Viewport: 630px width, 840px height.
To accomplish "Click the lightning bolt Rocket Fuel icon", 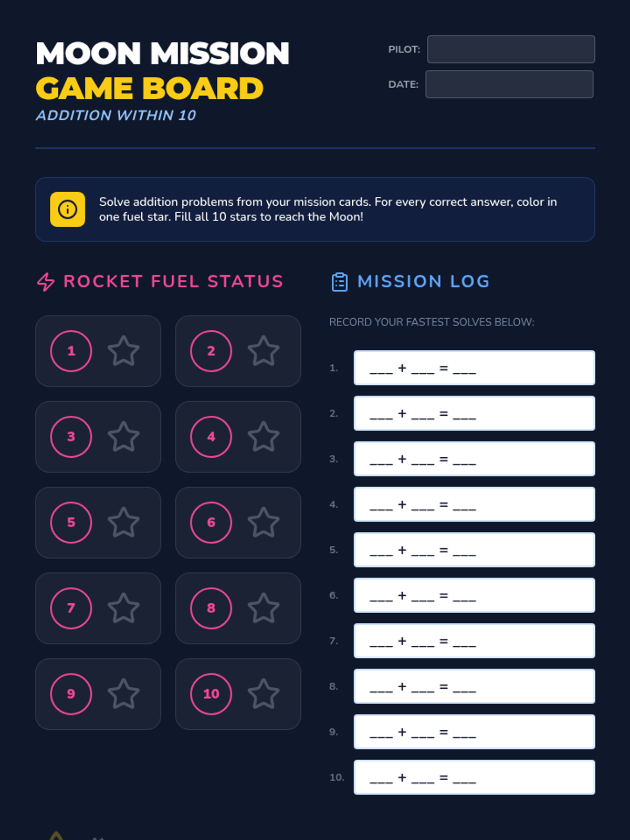I will tap(46, 282).
